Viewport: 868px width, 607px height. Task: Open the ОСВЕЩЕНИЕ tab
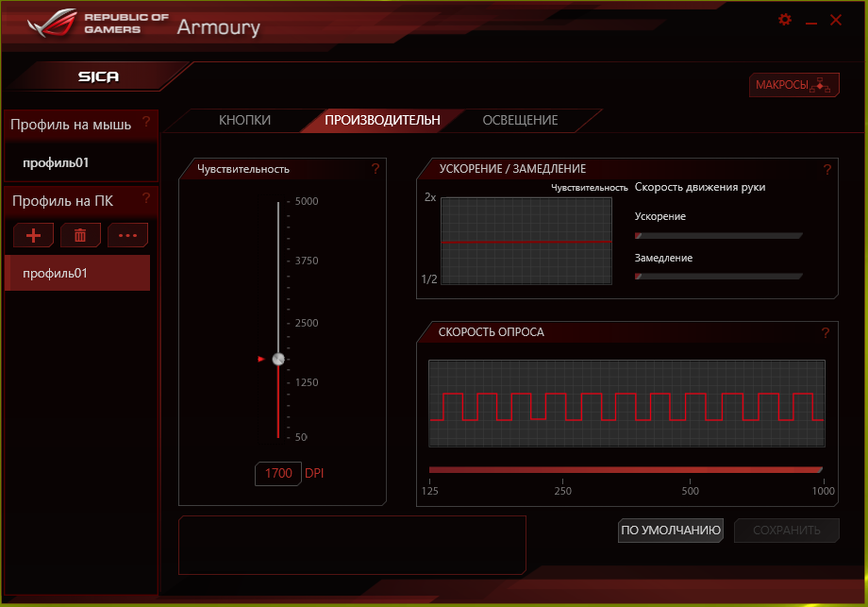coord(520,120)
